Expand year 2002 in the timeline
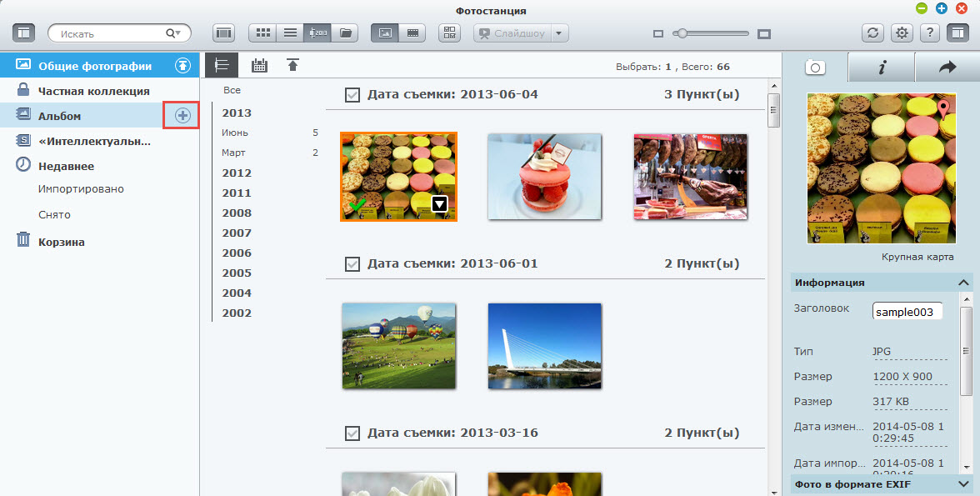This screenshot has height=496, width=980. [237, 313]
